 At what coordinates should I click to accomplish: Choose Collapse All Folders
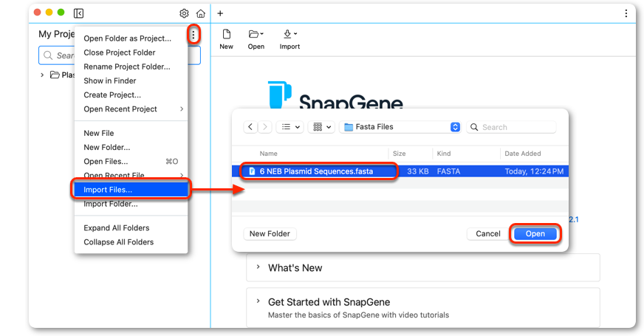131,242
